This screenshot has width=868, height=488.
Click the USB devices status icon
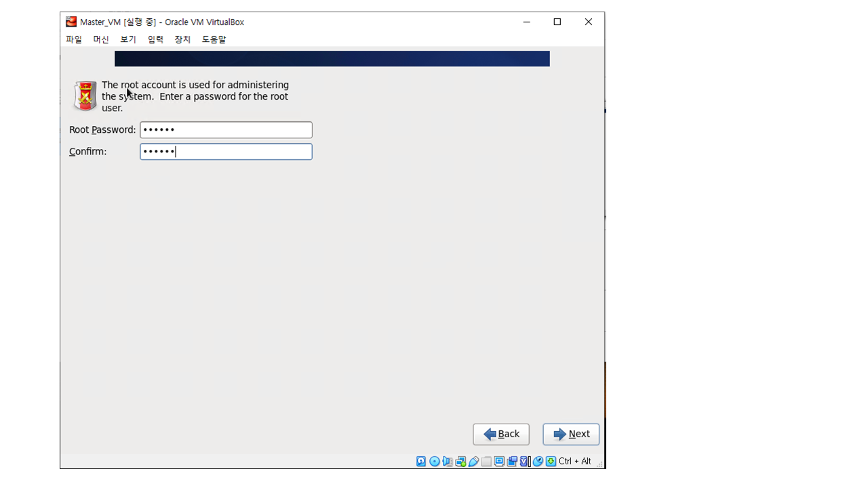point(473,462)
